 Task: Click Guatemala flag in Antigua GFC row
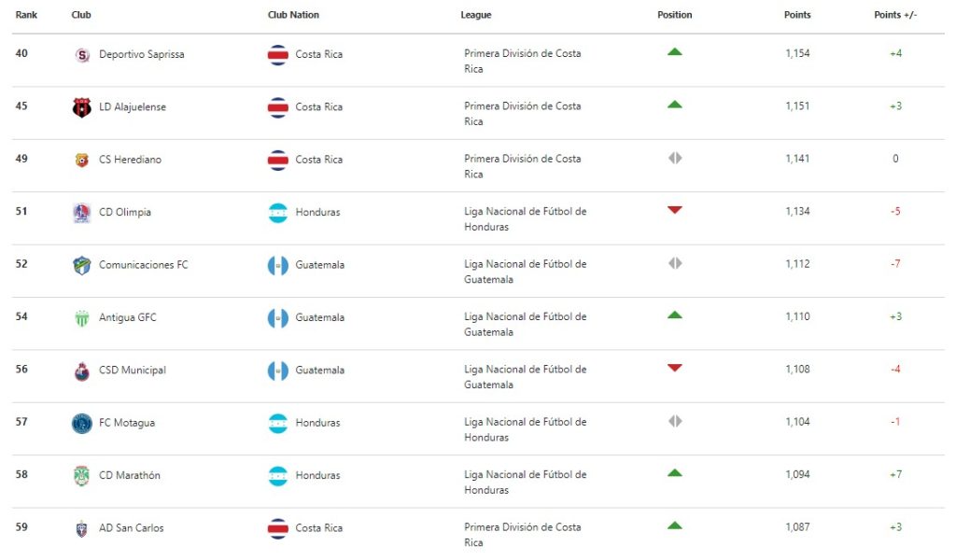tap(278, 318)
